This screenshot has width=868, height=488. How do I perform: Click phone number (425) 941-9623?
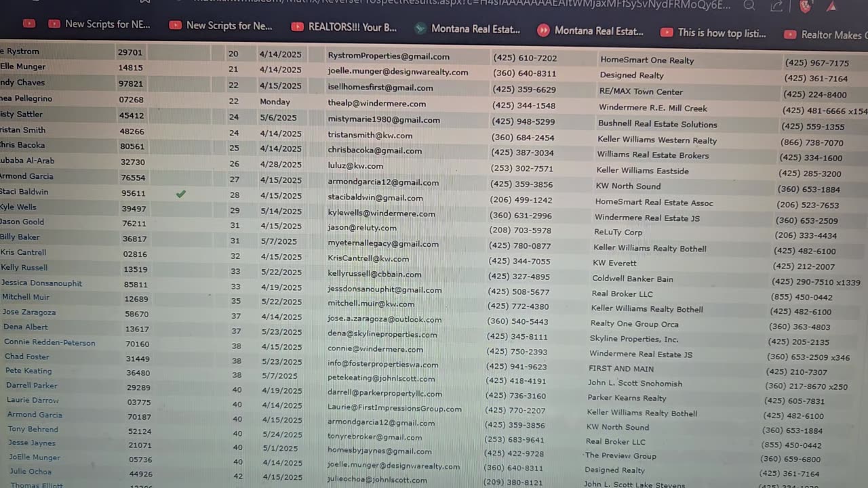[517, 367]
